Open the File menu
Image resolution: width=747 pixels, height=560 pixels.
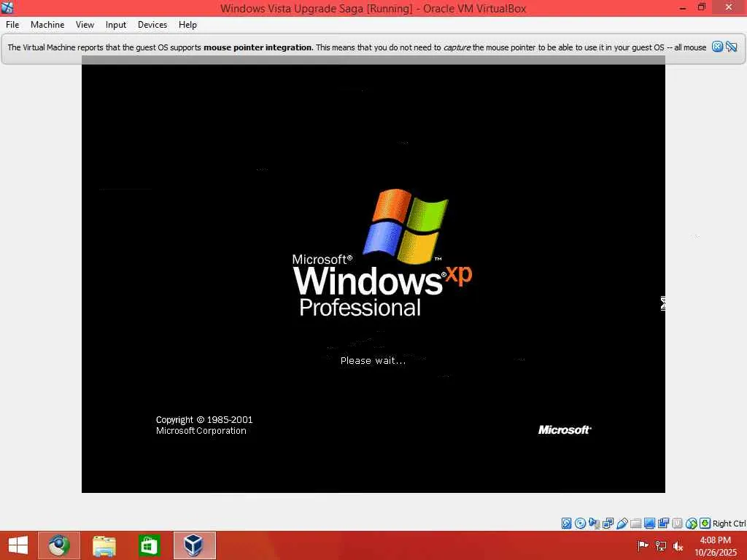coord(12,25)
